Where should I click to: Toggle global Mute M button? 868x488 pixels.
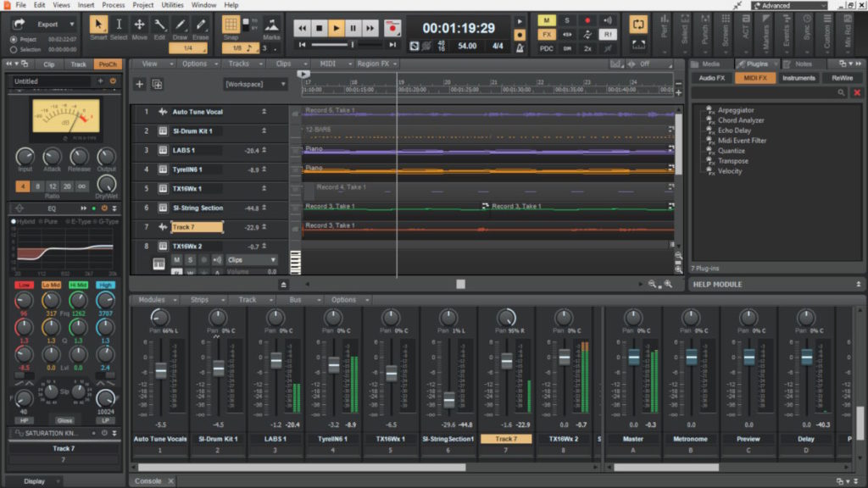547,20
